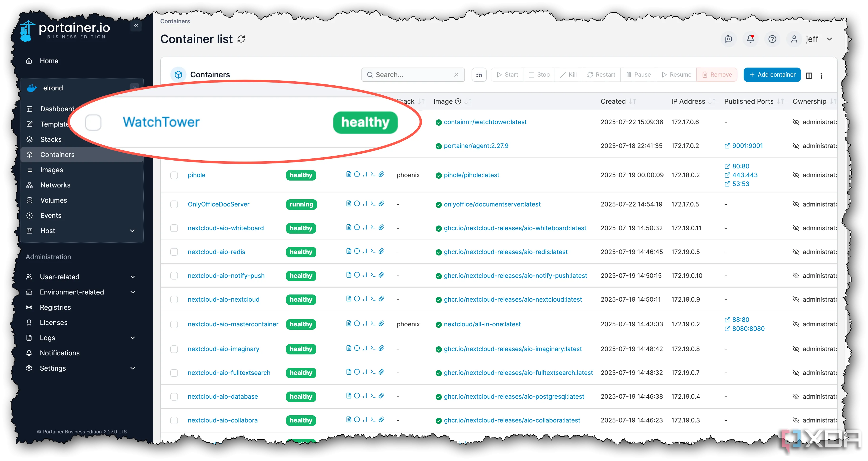Tick the nextcloud-aio-collabora checkbox

coord(174,421)
